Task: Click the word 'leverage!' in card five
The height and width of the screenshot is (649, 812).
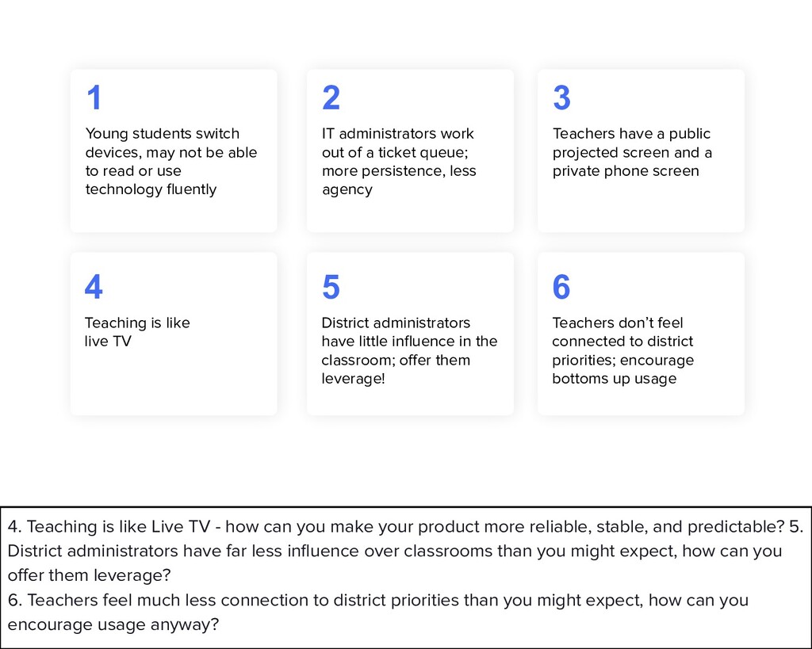Action: pos(353,379)
